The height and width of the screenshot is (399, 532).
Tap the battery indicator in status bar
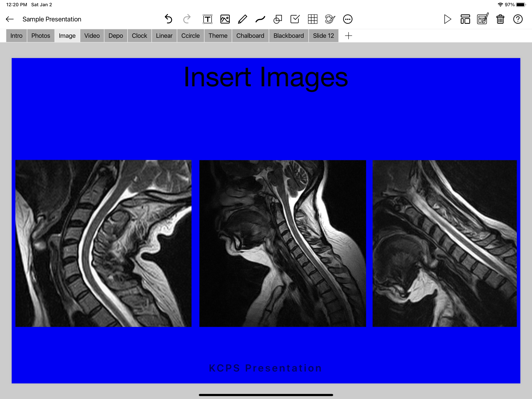pyautogui.click(x=521, y=4)
